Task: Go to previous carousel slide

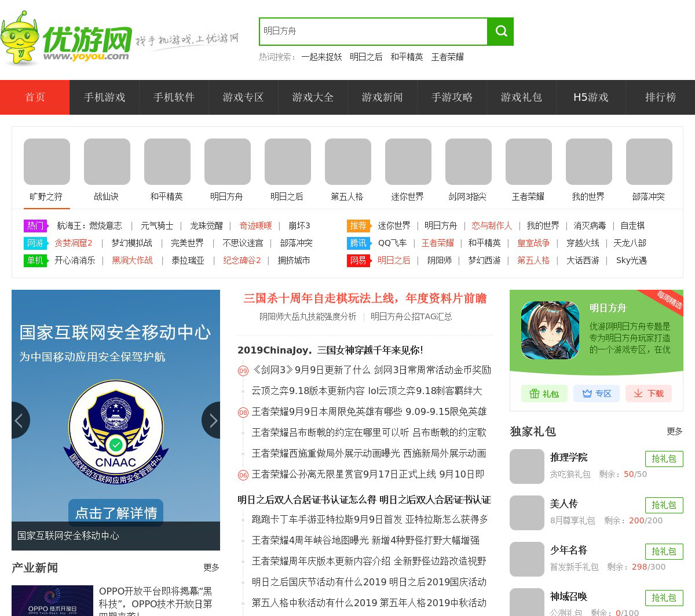Action: point(19,420)
